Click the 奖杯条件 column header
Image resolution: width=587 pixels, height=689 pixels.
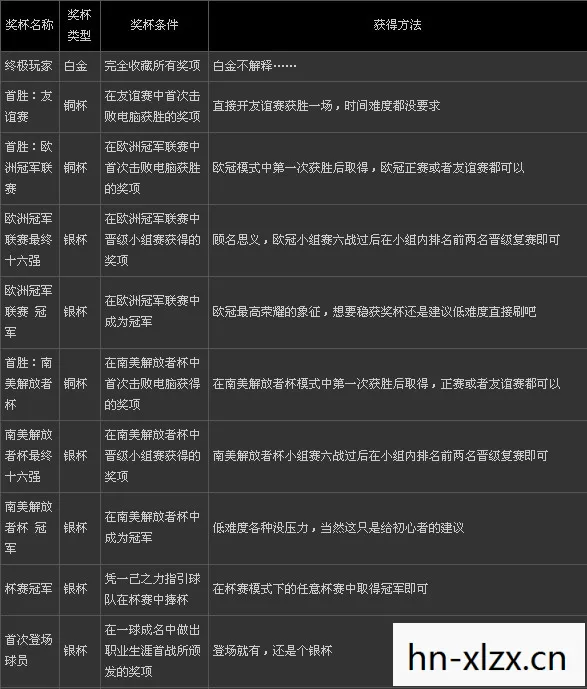(x=154, y=25)
